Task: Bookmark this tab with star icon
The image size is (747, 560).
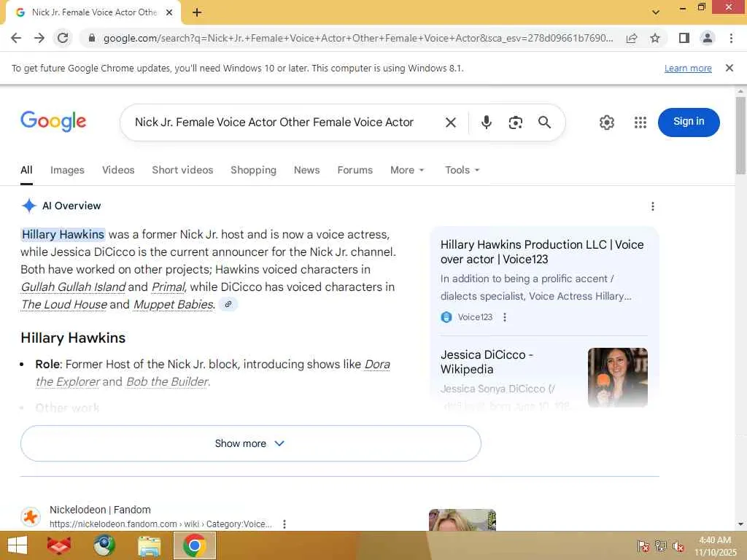Action: (655, 38)
